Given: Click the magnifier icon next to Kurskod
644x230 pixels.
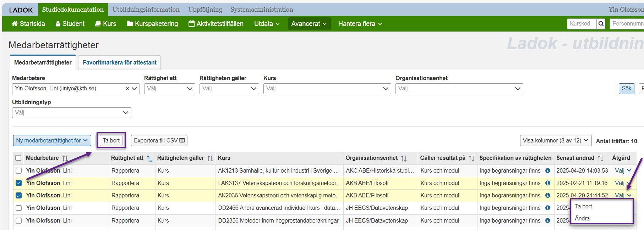Looking at the screenshot, I should [601, 24].
